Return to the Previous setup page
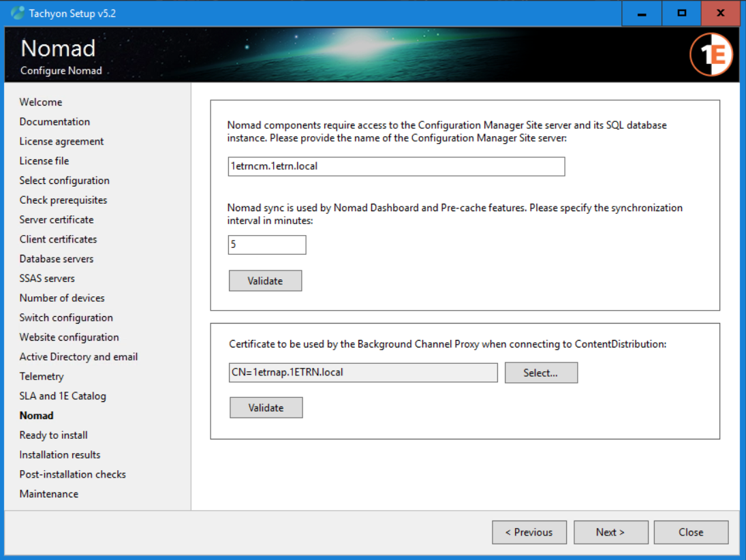This screenshot has width=746, height=560. 529,532
